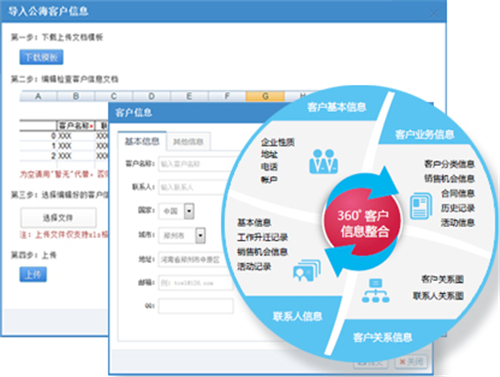This screenshot has width=500, height=377.
Task: Click the 合同信息 text item
Action: click(x=458, y=193)
